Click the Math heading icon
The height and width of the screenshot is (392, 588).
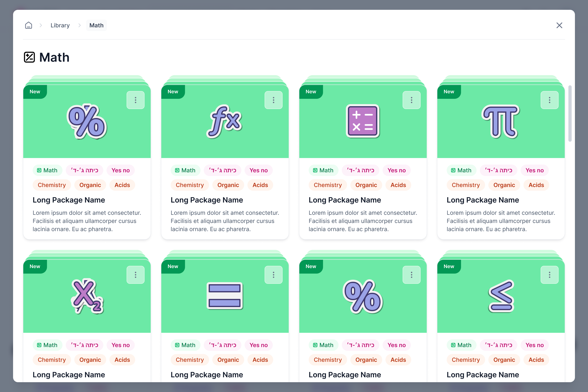tap(29, 57)
